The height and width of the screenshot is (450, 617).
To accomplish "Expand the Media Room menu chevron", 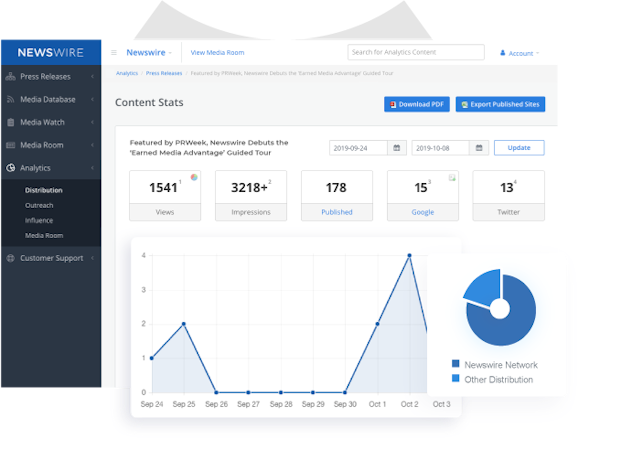I will [x=92, y=145].
